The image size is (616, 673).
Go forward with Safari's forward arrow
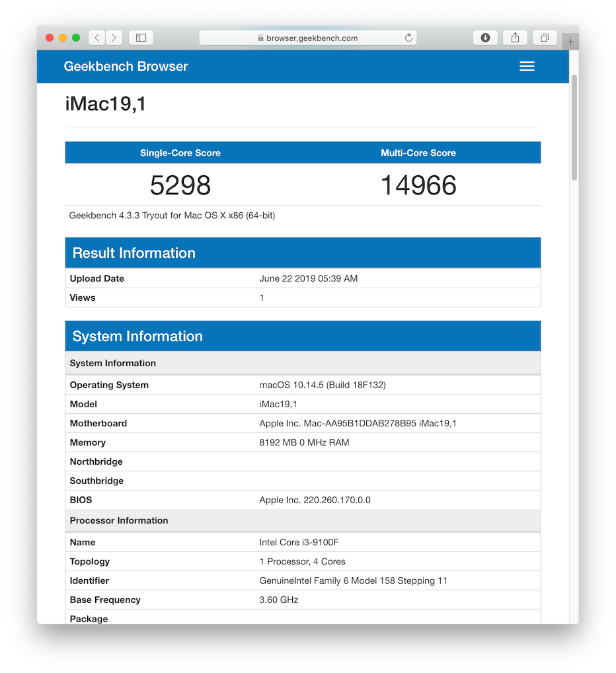(x=114, y=38)
